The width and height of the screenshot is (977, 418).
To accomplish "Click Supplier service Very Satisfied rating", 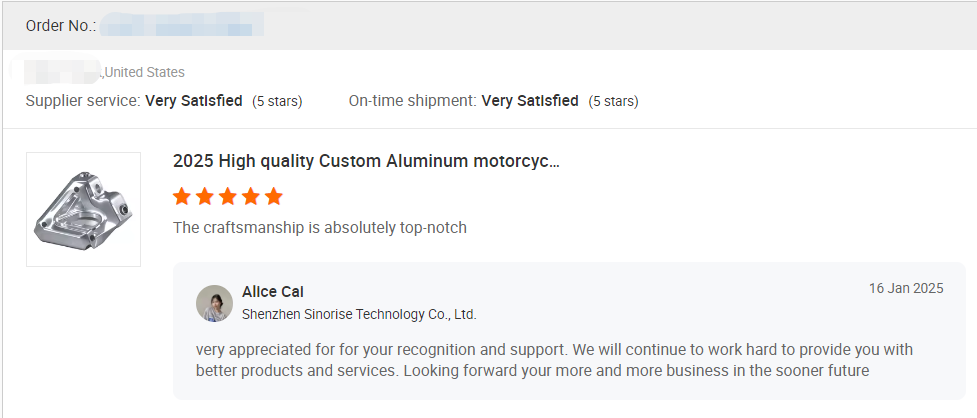I will coord(194,101).
